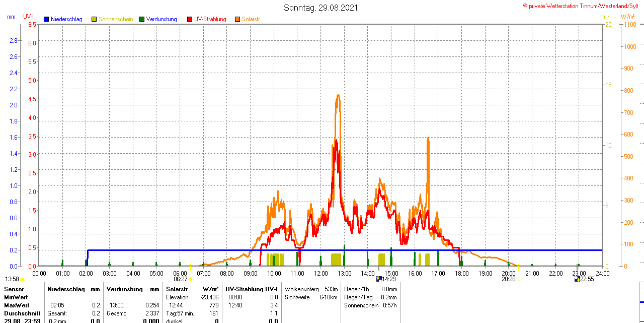Click the Sonntag, 29.08.2021 chart title
Screen dimensions: 644x323
322,8
